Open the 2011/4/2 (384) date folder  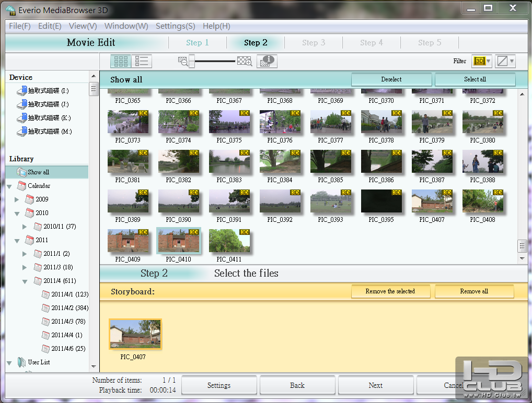[70, 308]
